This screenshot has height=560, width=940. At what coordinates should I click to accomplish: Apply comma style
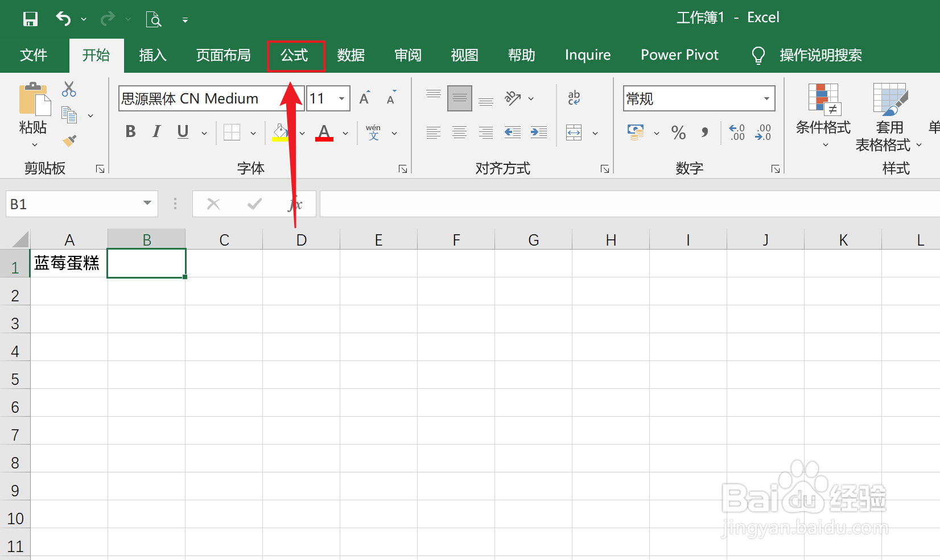point(705,132)
